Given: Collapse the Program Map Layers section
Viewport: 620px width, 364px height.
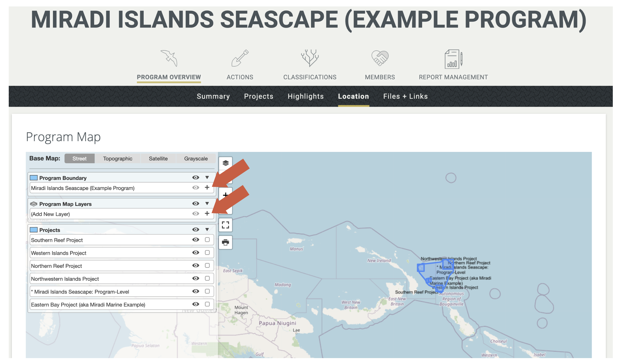Looking at the screenshot, I should coord(207,203).
